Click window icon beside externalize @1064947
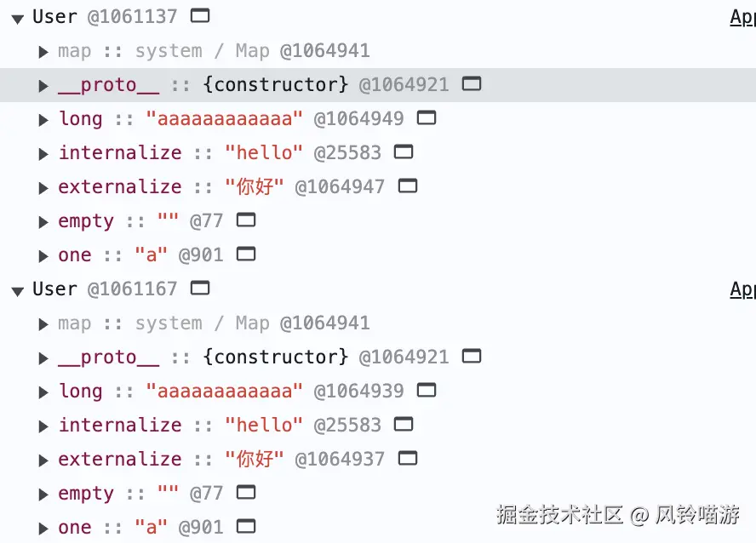 click(x=408, y=186)
